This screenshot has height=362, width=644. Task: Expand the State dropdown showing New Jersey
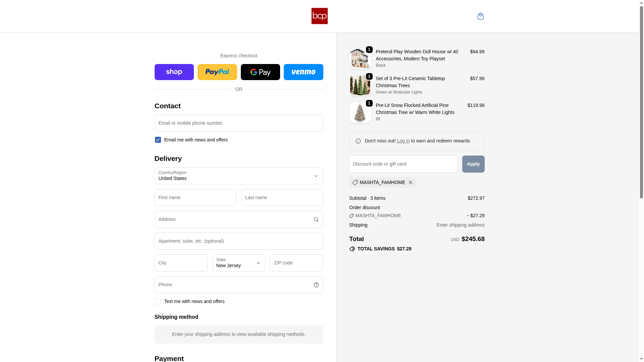click(238, 263)
